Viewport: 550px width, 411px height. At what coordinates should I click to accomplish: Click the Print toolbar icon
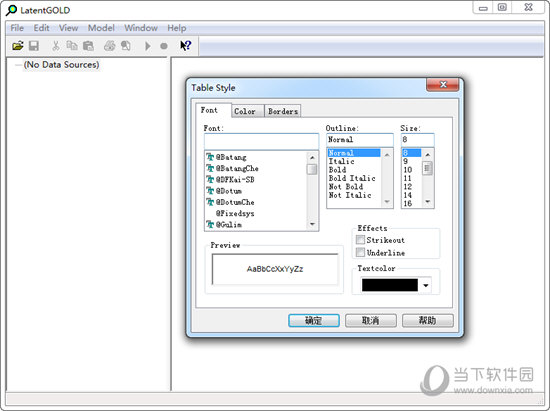point(109,46)
